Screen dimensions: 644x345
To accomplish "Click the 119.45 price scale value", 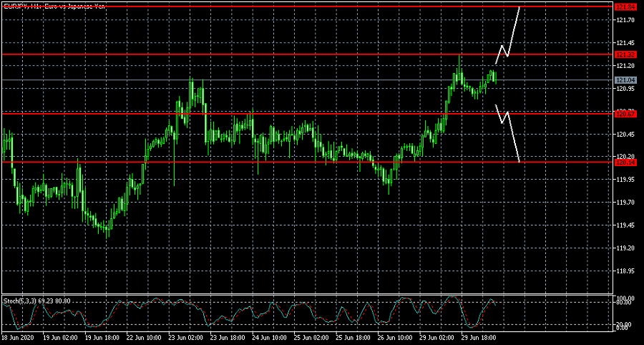I will [x=626, y=225].
